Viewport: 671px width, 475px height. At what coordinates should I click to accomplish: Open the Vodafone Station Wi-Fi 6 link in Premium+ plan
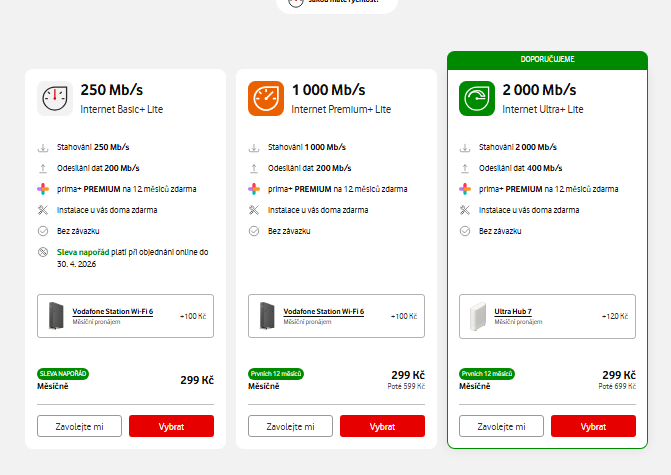(323, 312)
